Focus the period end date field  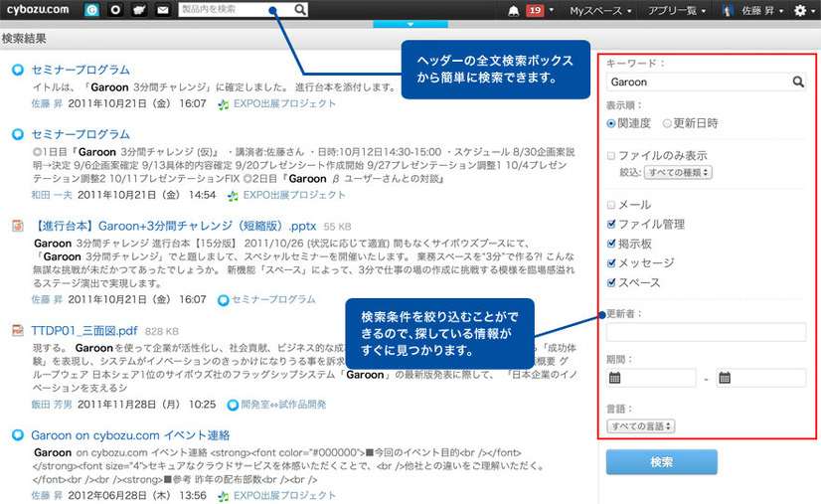coord(761,378)
